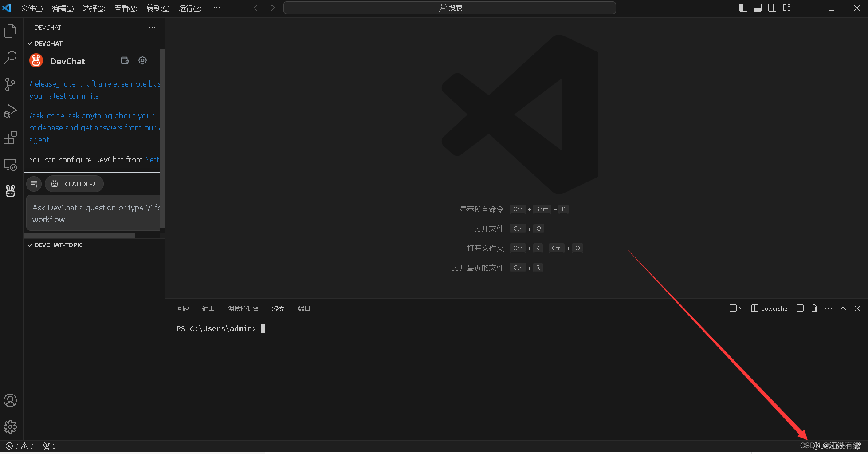Screen dimensions: 868x454
Task: Click the DevChat settings gear icon
Action: click(142, 60)
